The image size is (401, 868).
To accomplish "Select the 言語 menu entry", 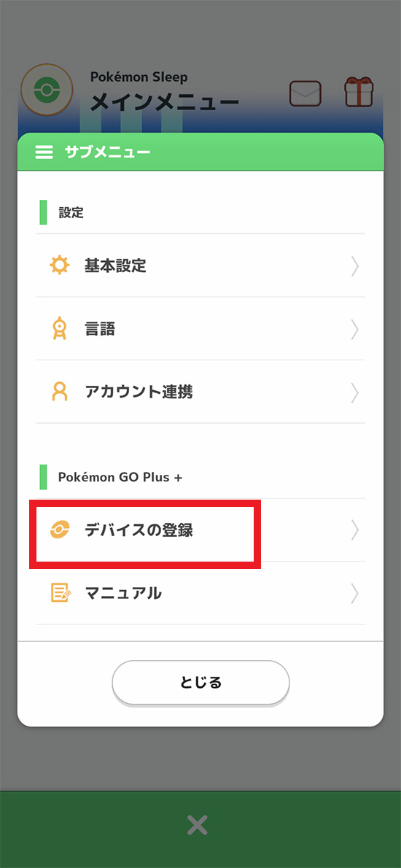I will point(200,329).
